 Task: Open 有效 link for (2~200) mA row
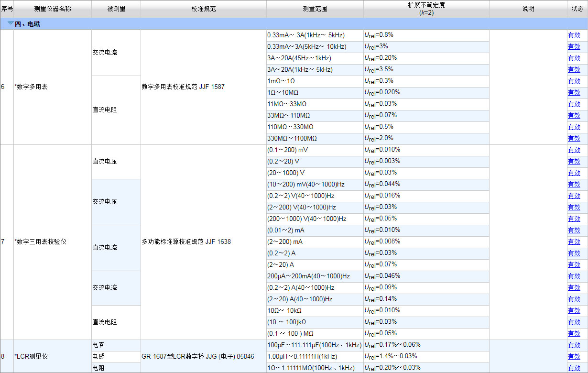(x=574, y=241)
